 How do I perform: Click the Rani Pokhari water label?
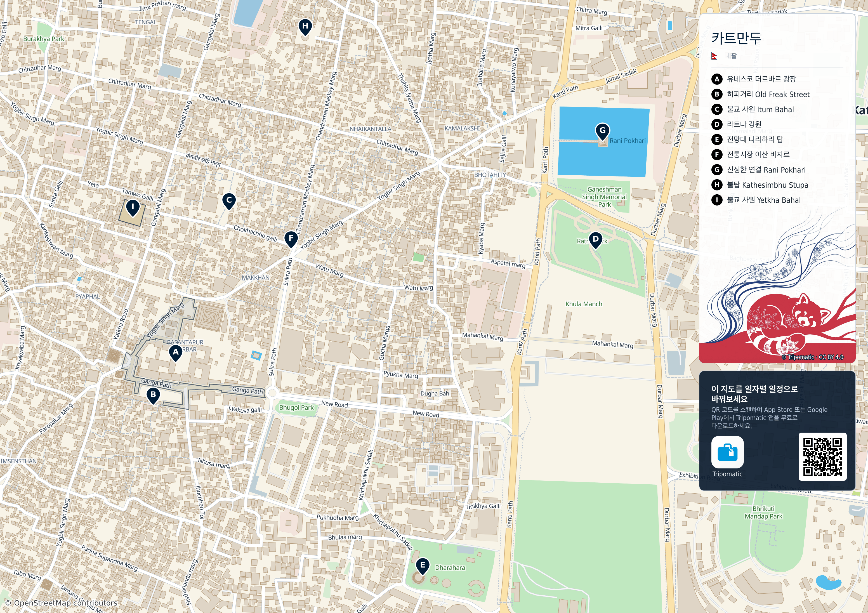[x=628, y=141]
